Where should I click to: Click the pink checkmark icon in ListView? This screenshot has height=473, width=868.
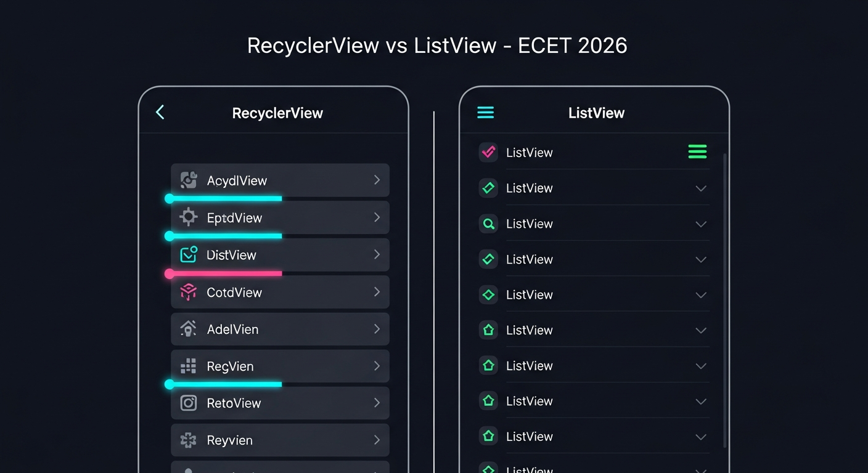(488, 152)
